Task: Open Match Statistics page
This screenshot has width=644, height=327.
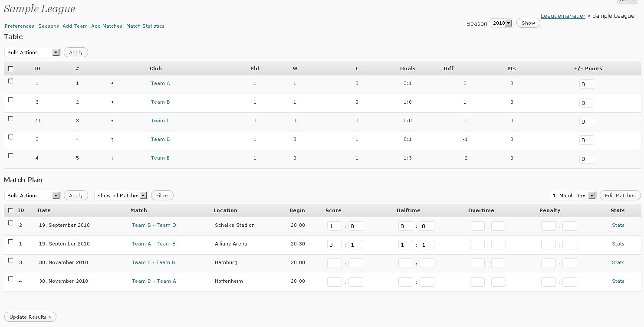Action: (145, 26)
